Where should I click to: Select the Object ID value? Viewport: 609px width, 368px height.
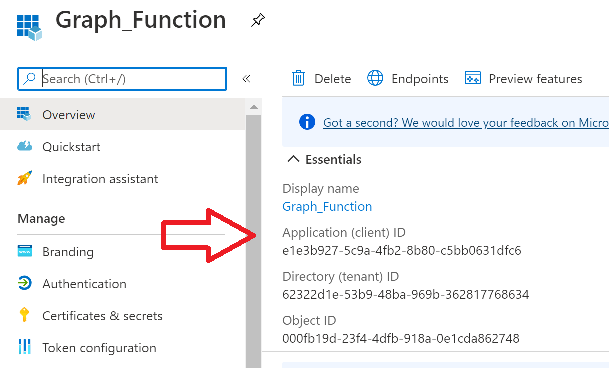click(401, 338)
